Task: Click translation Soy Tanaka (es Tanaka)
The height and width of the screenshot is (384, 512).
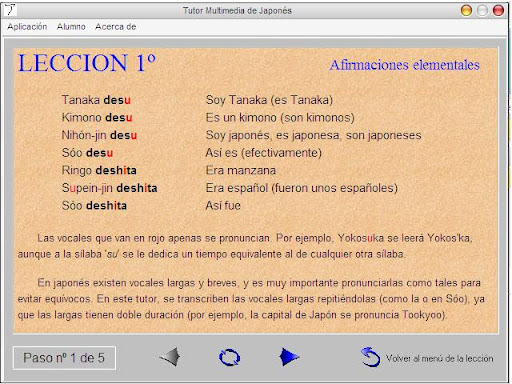Action: pyautogui.click(x=269, y=100)
